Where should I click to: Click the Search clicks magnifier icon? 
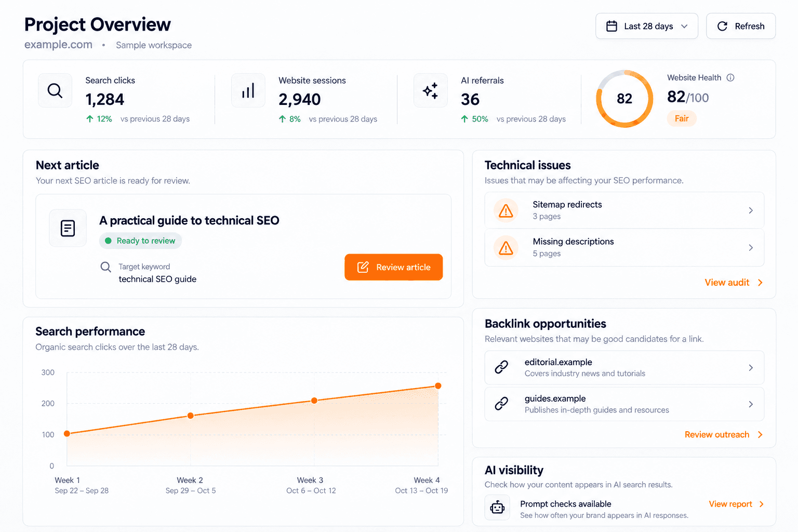click(x=55, y=91)
